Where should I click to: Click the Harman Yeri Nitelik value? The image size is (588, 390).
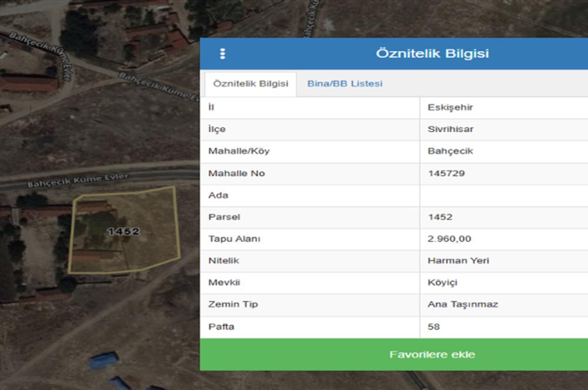[458, 261]
